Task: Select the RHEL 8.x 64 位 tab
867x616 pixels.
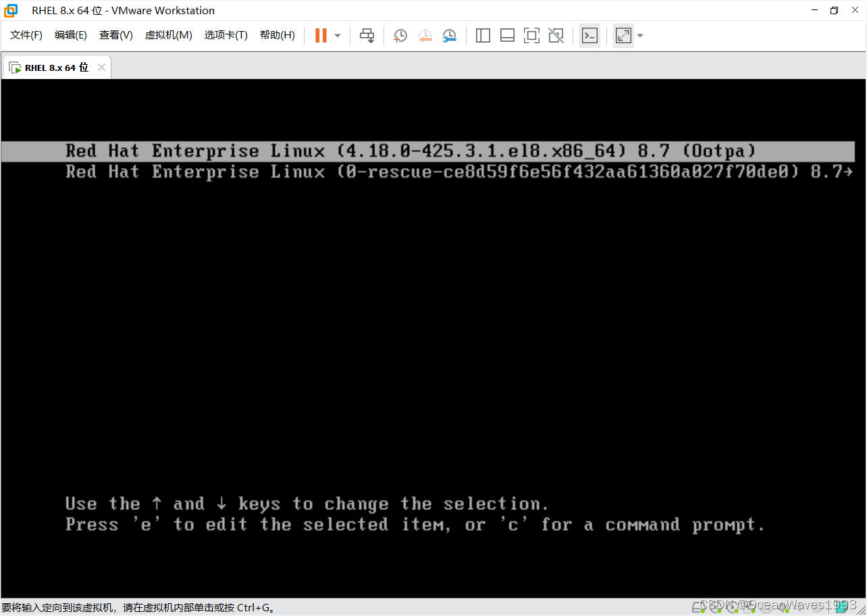Action: (56, 68)
